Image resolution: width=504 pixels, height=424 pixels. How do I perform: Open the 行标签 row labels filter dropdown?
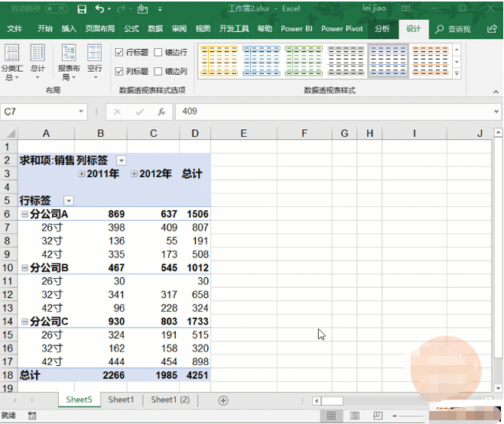[x=69, y=200]
